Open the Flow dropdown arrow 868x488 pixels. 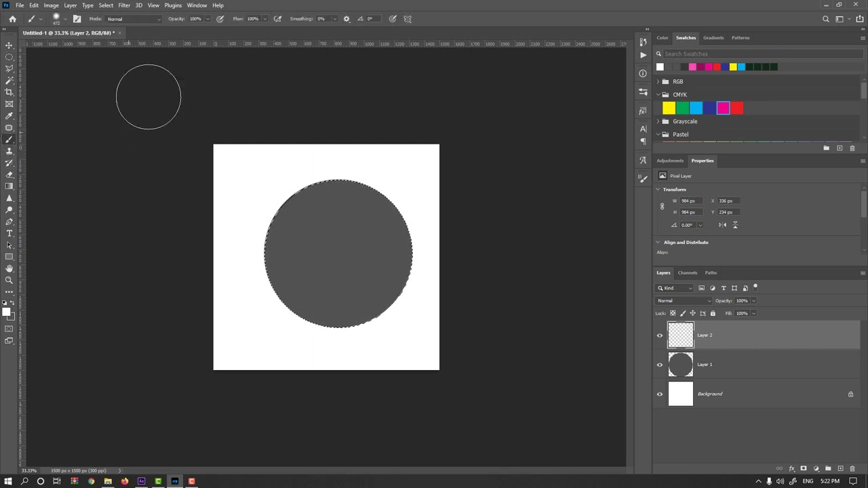tap(264, 19)
